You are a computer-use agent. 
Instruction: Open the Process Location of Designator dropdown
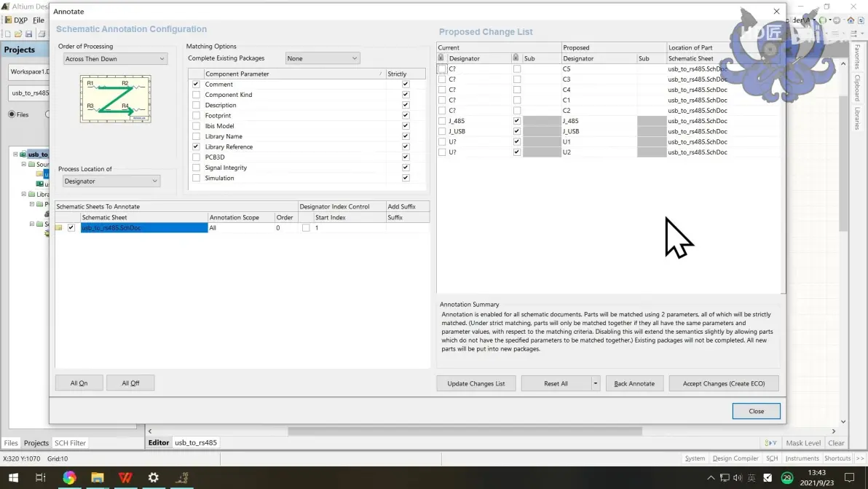click(x=111, y=181)
